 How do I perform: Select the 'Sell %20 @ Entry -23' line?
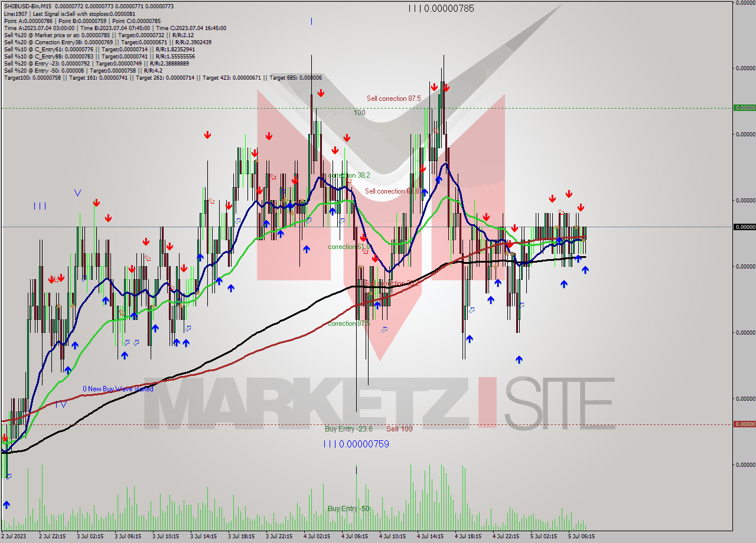pos(96,63)
